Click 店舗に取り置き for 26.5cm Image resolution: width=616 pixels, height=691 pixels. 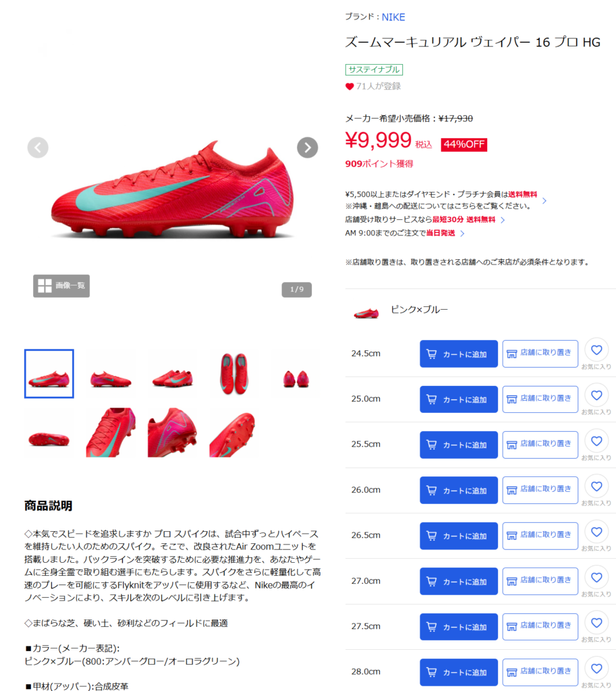(x=540, y=535)
